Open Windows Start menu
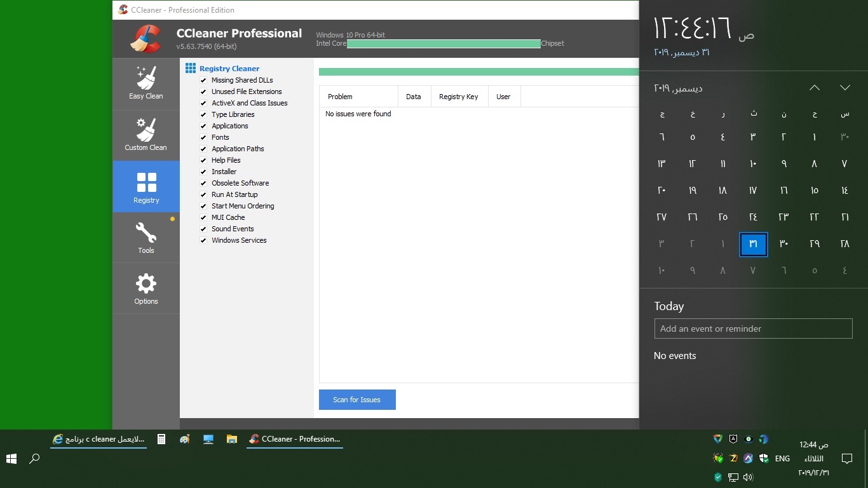 [x=11, y=458]
